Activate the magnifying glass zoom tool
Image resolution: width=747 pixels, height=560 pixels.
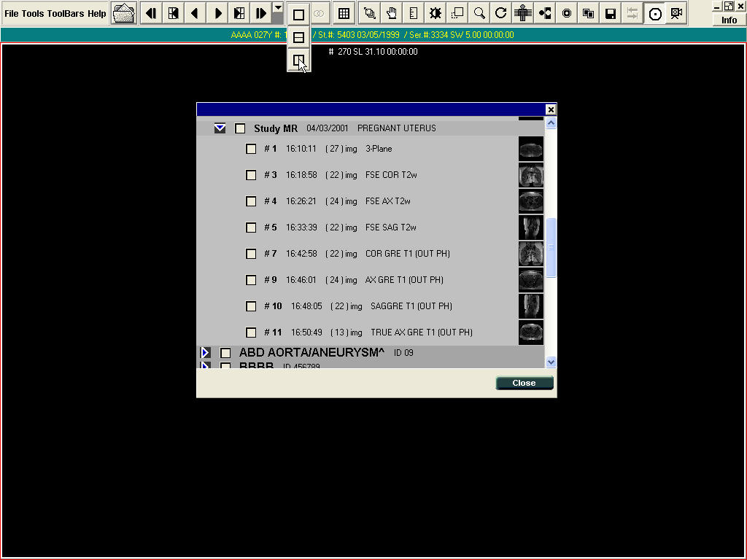[x=479, y=13]
